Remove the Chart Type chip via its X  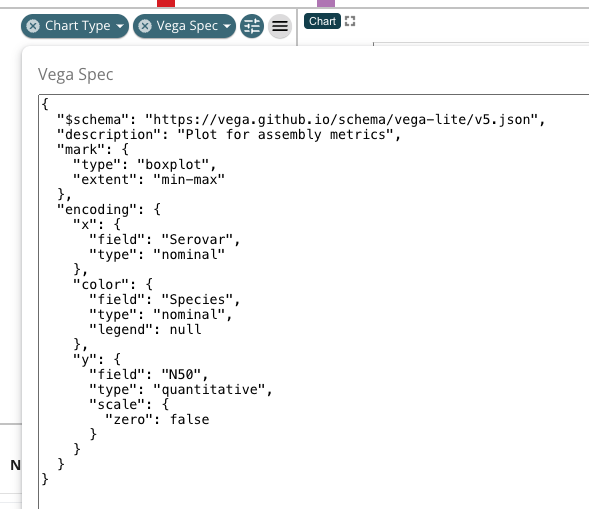click(33, 26)
